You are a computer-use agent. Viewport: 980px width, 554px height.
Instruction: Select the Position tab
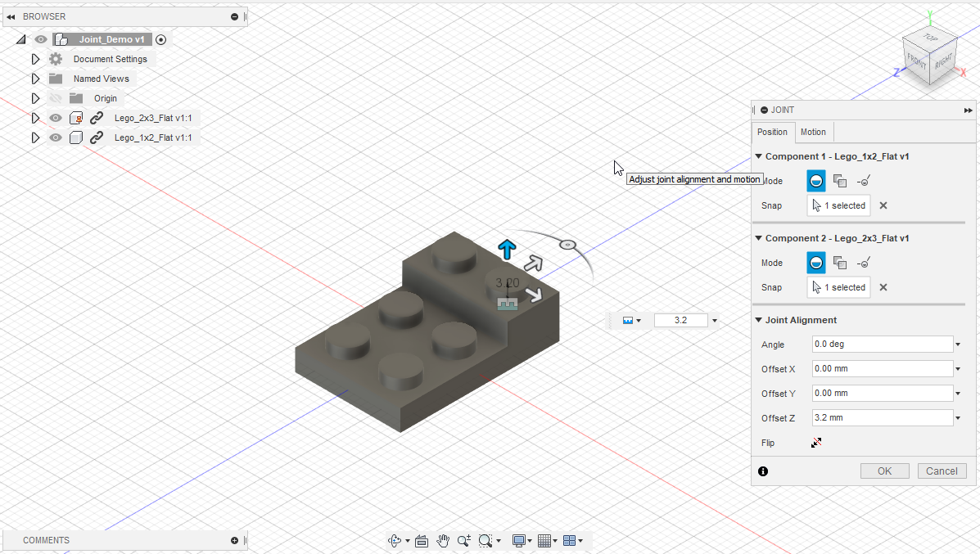[x=773, y=132]
